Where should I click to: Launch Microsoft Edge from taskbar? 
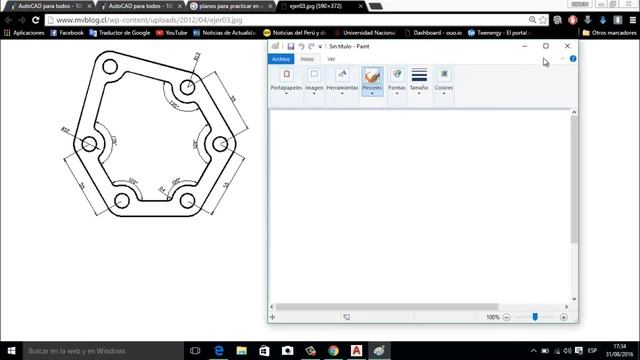[219, 351]
